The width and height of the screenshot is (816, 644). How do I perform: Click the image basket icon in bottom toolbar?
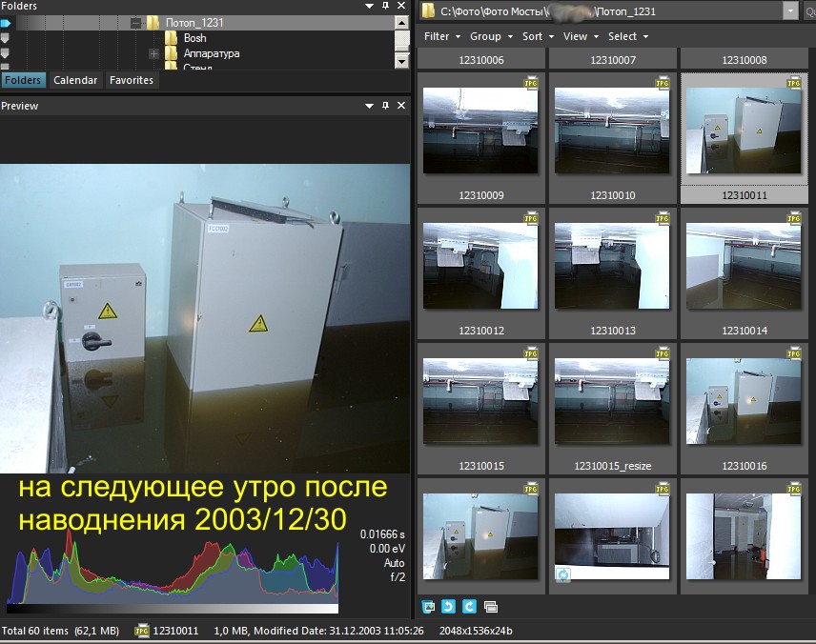(x=428, y=607)
